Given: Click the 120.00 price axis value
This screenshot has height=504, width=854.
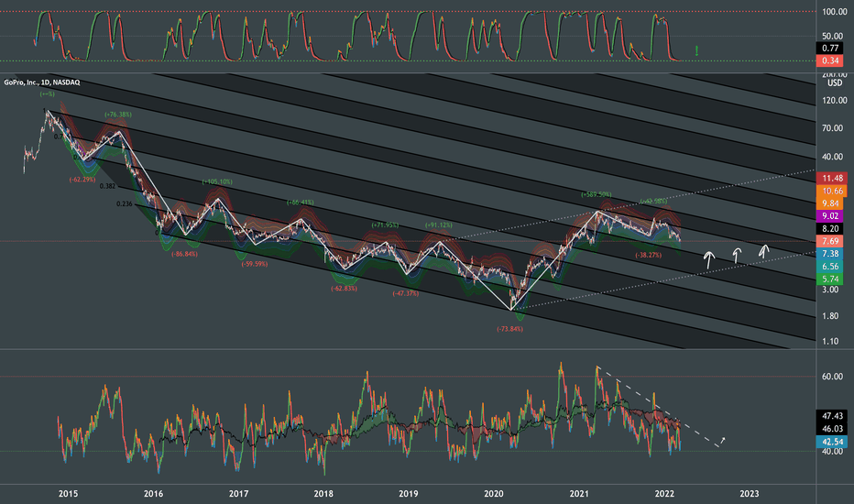Looking at the screenshot, I should coord(835,100).
